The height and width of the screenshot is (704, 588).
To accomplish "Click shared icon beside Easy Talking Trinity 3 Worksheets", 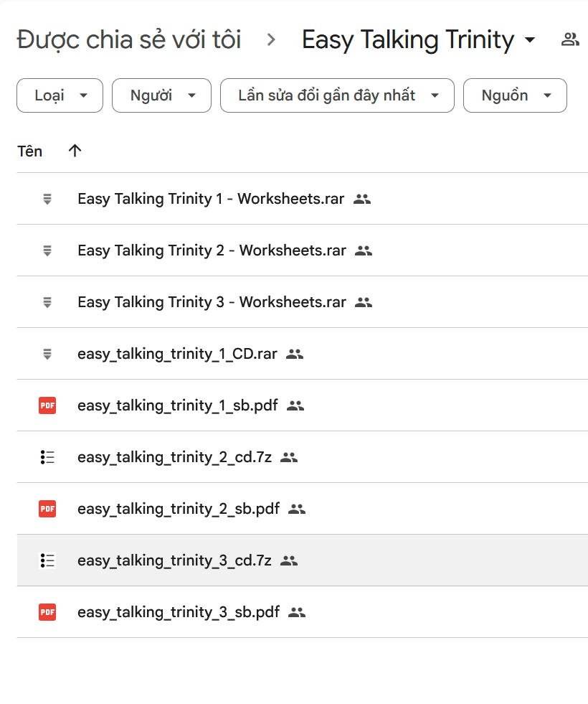I will [364, 302].
